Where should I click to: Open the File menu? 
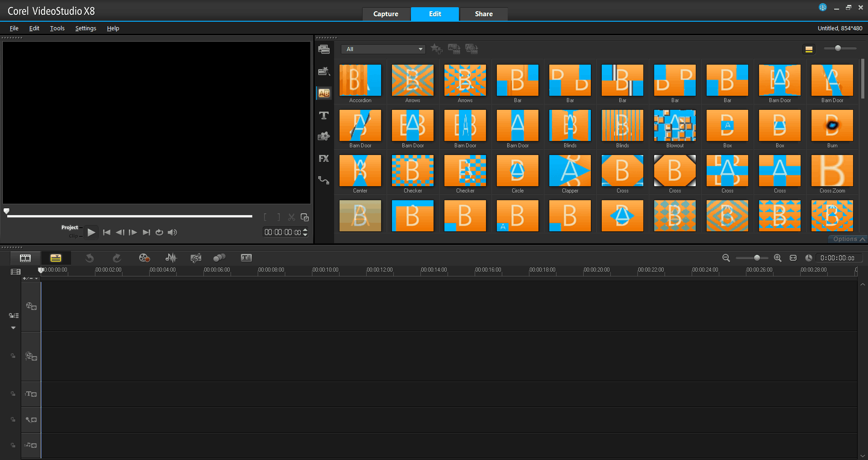(14, 28)
